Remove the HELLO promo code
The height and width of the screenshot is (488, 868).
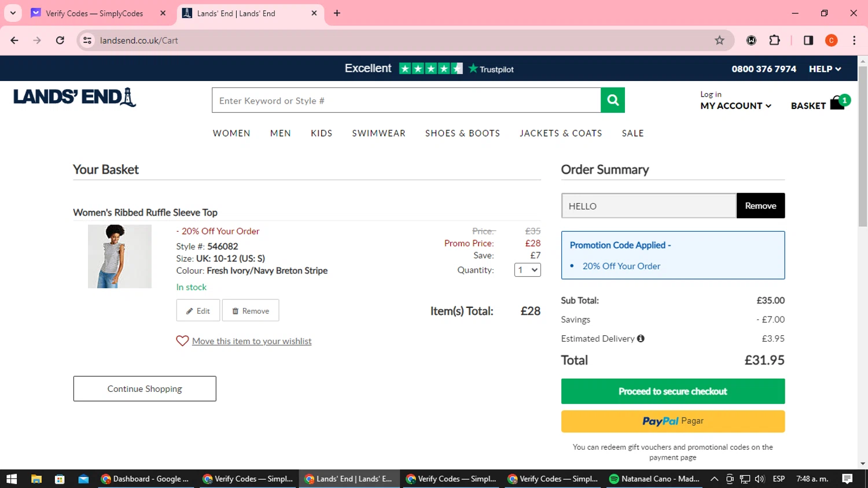[760, 206]
